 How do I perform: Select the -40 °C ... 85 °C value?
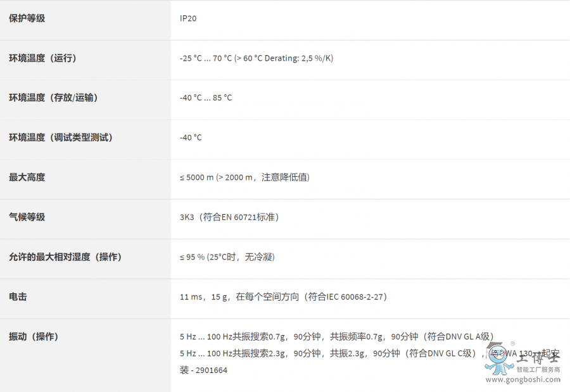(x=206, y=98)
